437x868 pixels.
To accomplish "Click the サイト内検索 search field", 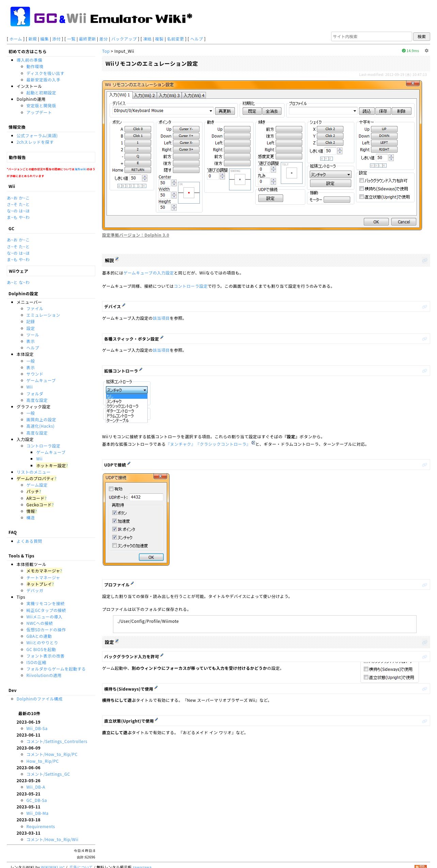I will point(371,36).
